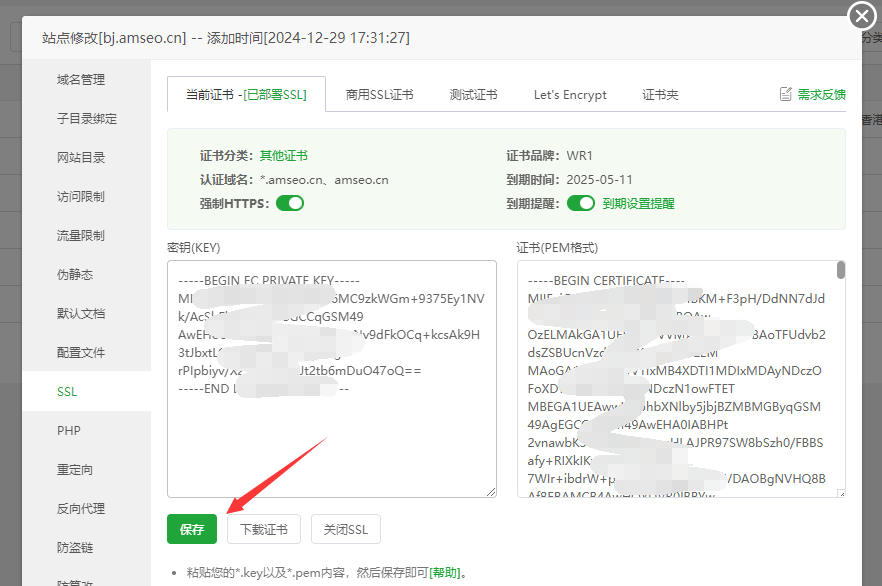Open the 需求反馈 feedback link
Screen dimensions: 882x586
[x=821, y=94]
